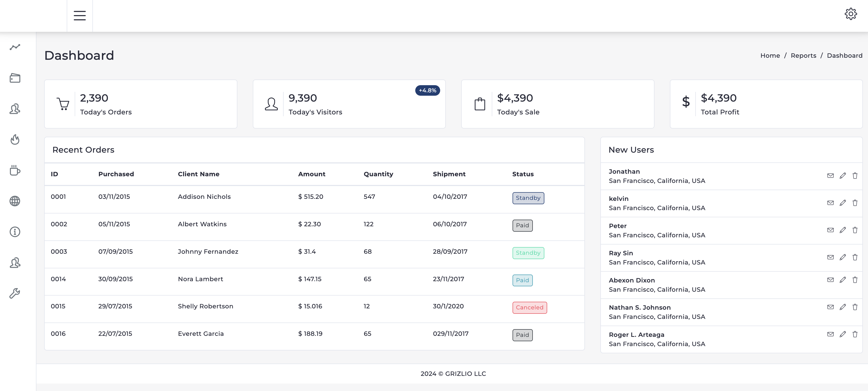The image size is (868, 391).
Task: Open the analytics line chart sidebar icon
Action: pos(15,47)
